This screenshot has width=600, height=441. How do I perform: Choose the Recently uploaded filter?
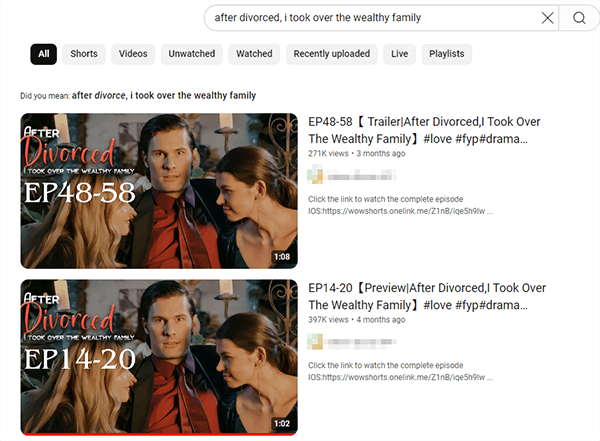[x=332, y=54]
